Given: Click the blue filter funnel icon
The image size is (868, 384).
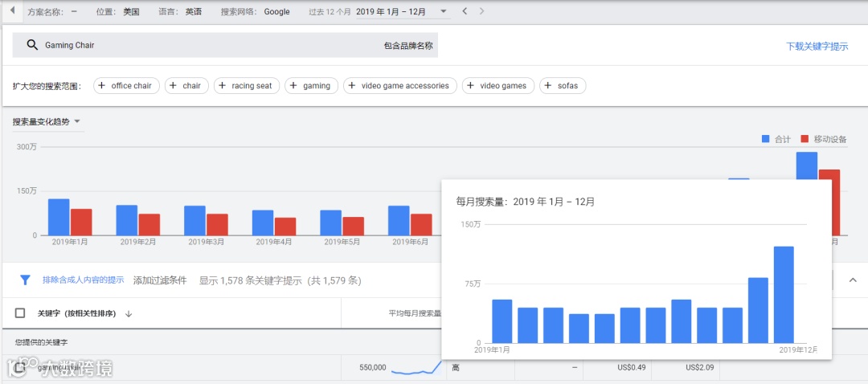Looking at the screenshot, I should pos(25,280).
